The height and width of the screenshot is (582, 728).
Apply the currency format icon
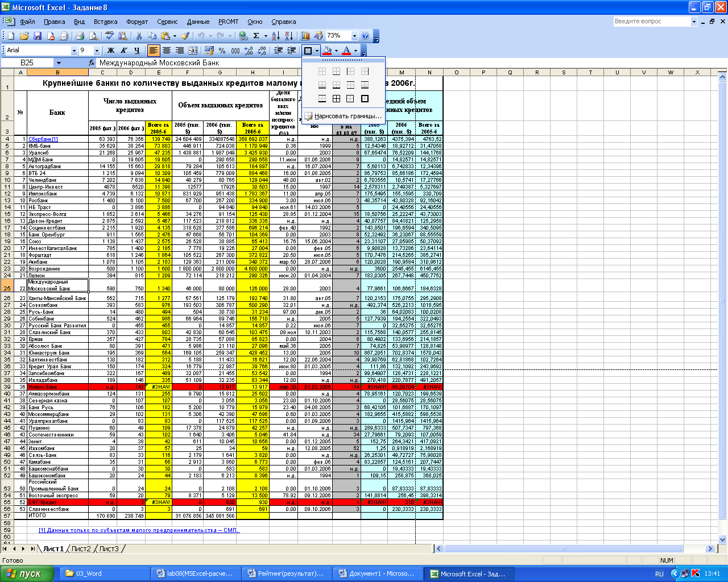coord(209,51)
